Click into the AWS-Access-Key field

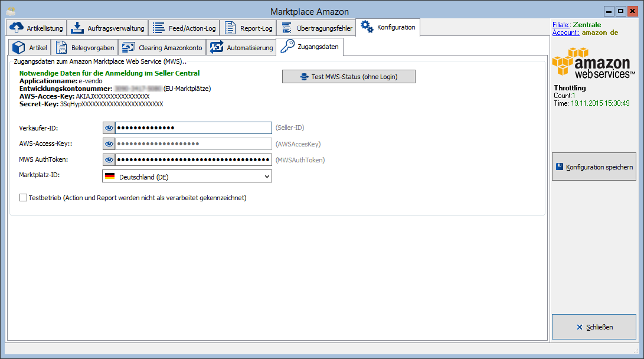[194, 143]
